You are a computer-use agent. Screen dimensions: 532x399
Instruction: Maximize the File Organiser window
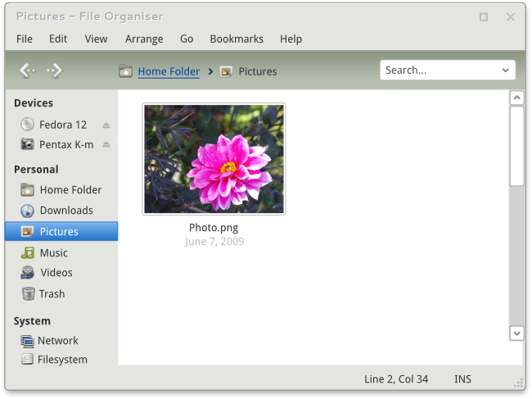(484, 17)
